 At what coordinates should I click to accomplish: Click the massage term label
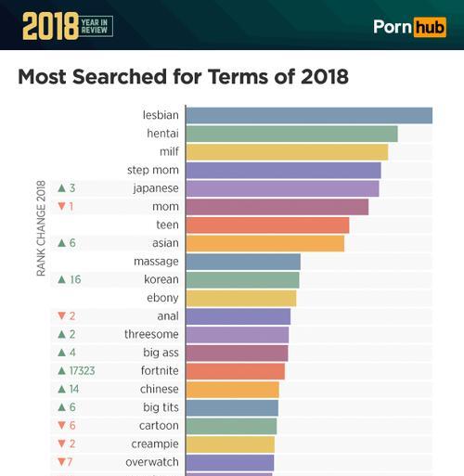156,262
